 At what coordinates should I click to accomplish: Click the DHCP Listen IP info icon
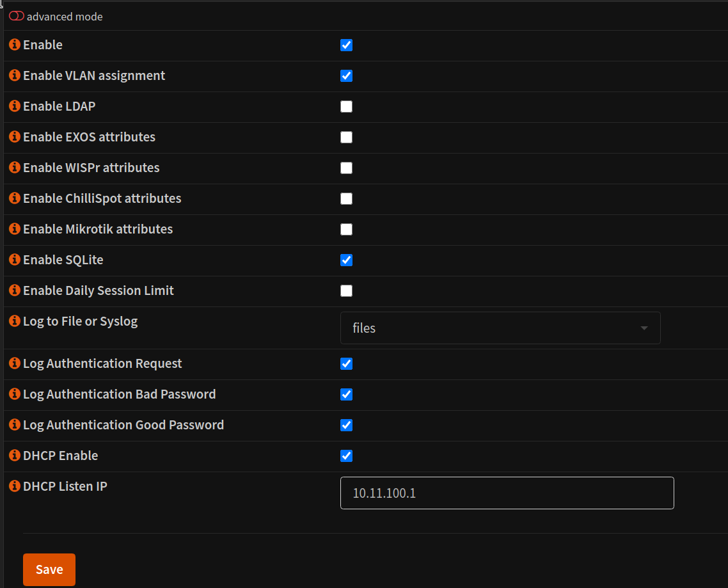coord(14,486)
